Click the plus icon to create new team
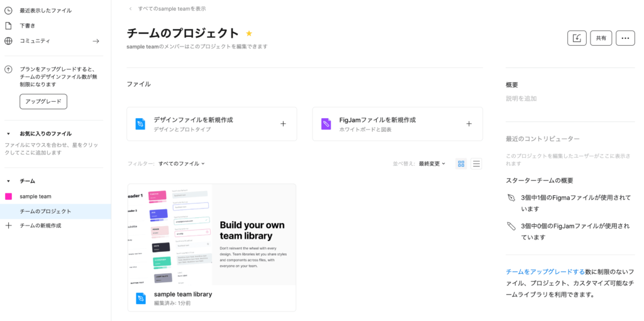This screenshot has width=644, height=321. [8, 226]
